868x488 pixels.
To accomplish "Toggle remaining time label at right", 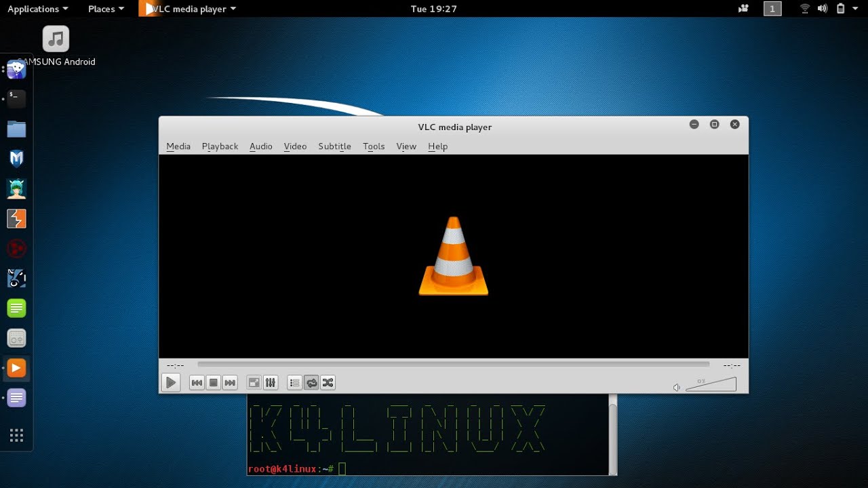I will 732,365.
